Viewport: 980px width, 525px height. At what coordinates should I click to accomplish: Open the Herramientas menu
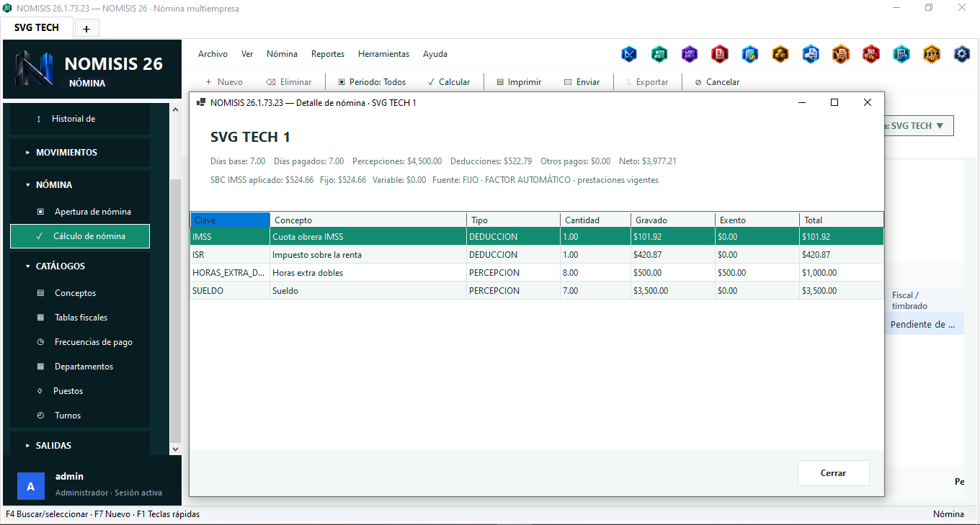pos(383,54)
